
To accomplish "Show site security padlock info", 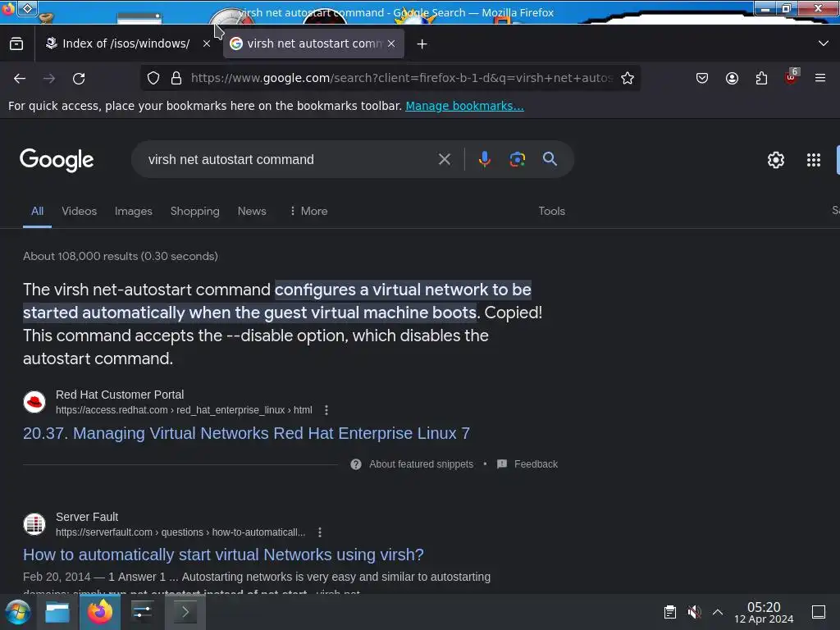I will click(176, 78).
